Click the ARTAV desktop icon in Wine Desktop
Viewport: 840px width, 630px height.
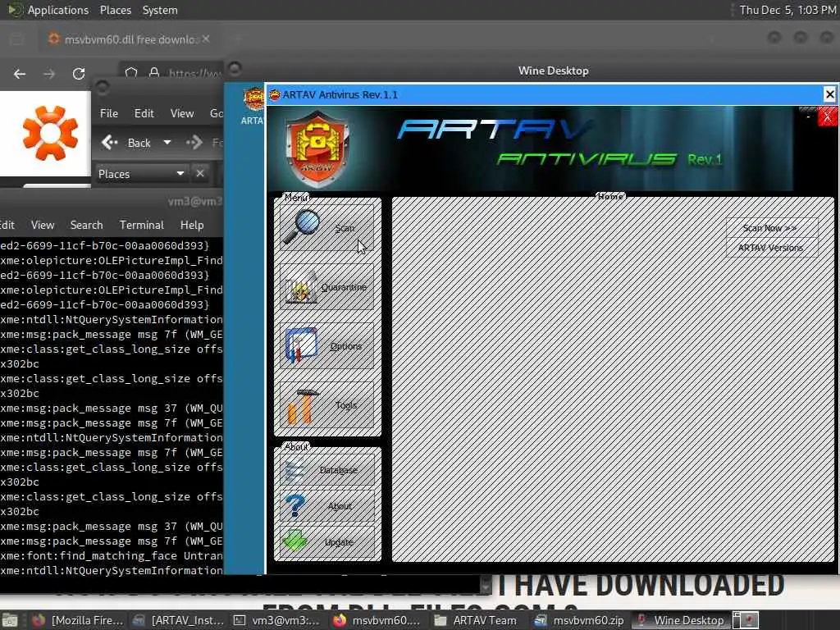coord(252,106)
